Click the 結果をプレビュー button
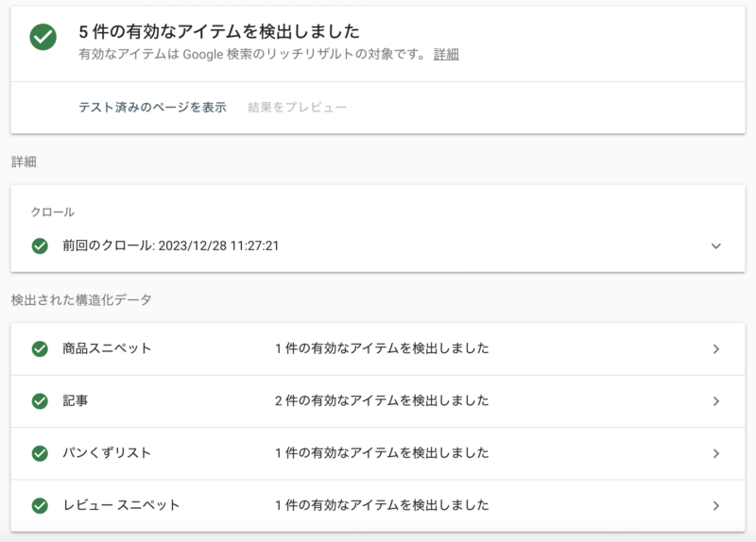This screenshot has width=756, height=542. click(297, 108)
